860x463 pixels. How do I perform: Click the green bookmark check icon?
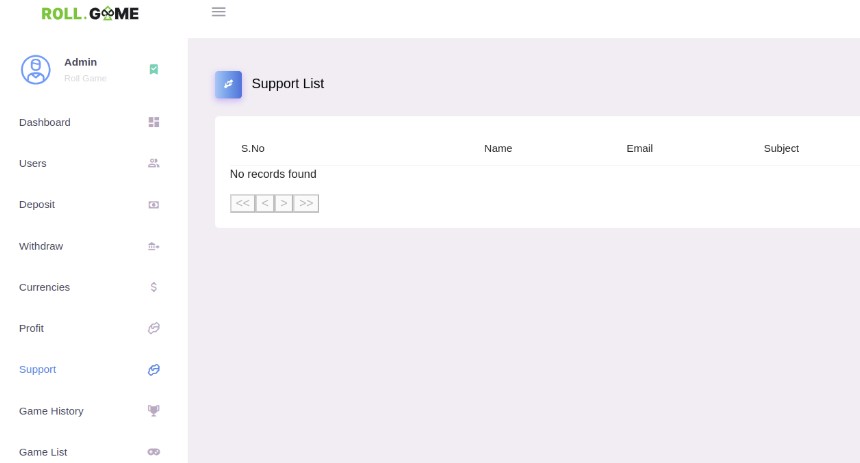(x=154, y=69)
